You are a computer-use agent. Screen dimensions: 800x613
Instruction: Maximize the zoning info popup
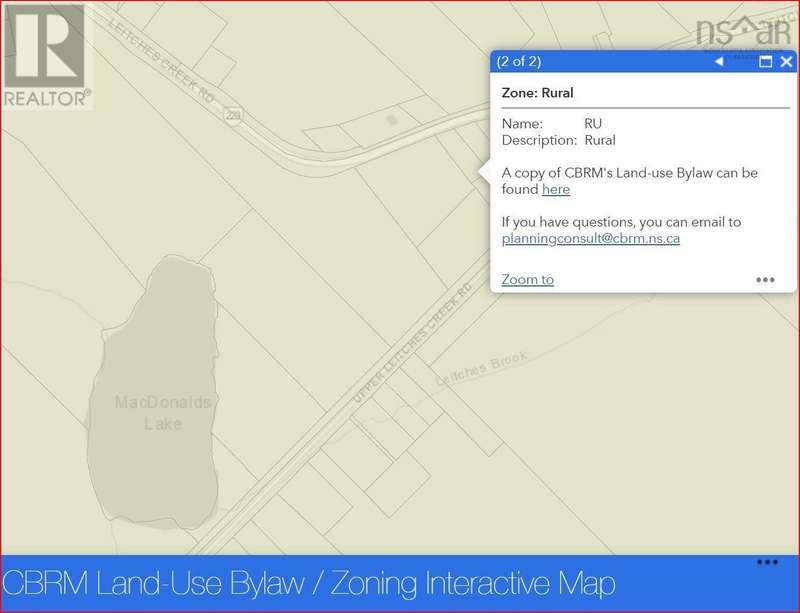[x=767, y=62]
